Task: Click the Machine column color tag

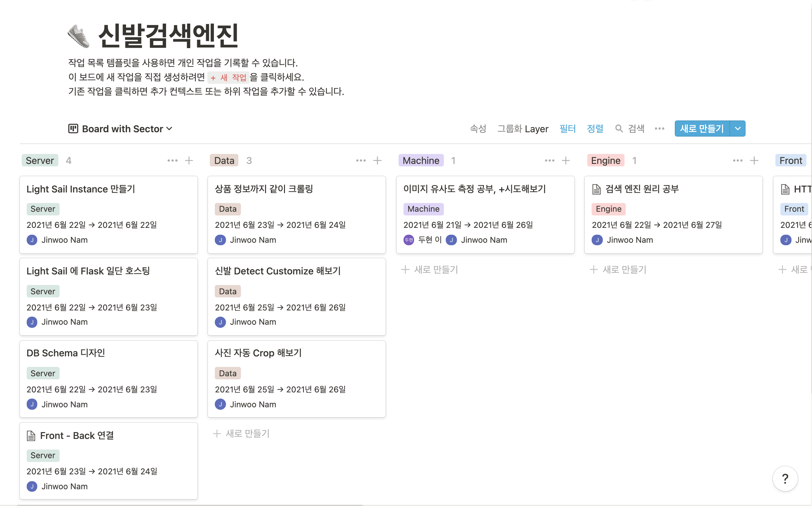Action: (421, 160)
